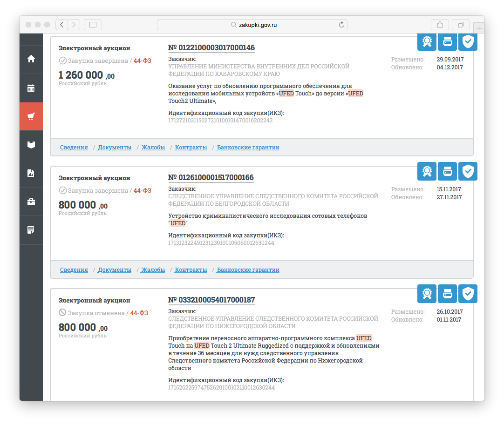Toggle the Safari sidebar button

(x=93, y=25)
